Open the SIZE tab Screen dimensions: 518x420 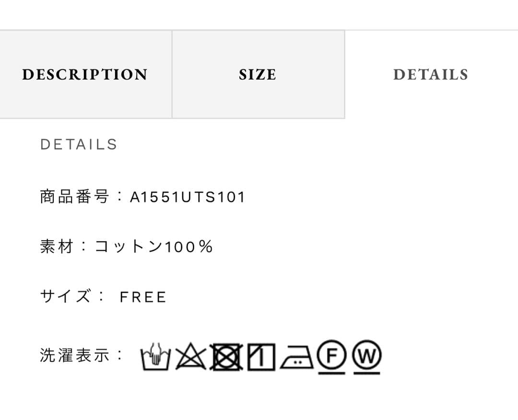(x=258, y=74)
